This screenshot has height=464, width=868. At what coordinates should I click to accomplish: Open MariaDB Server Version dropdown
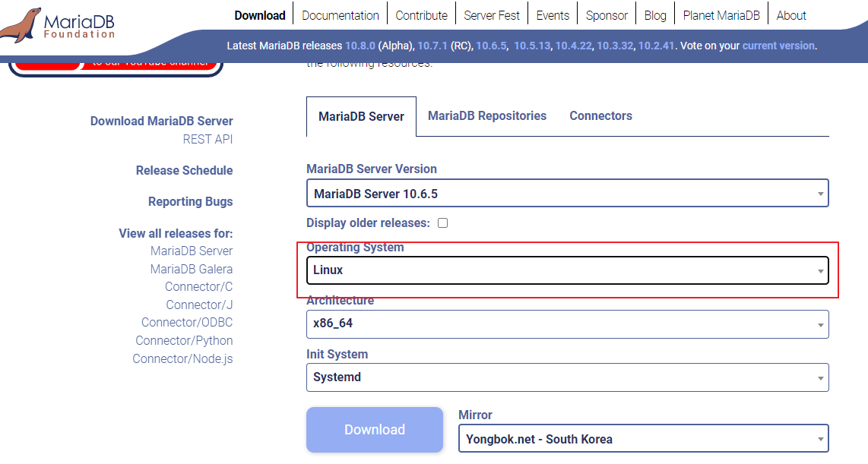point(568,194)
